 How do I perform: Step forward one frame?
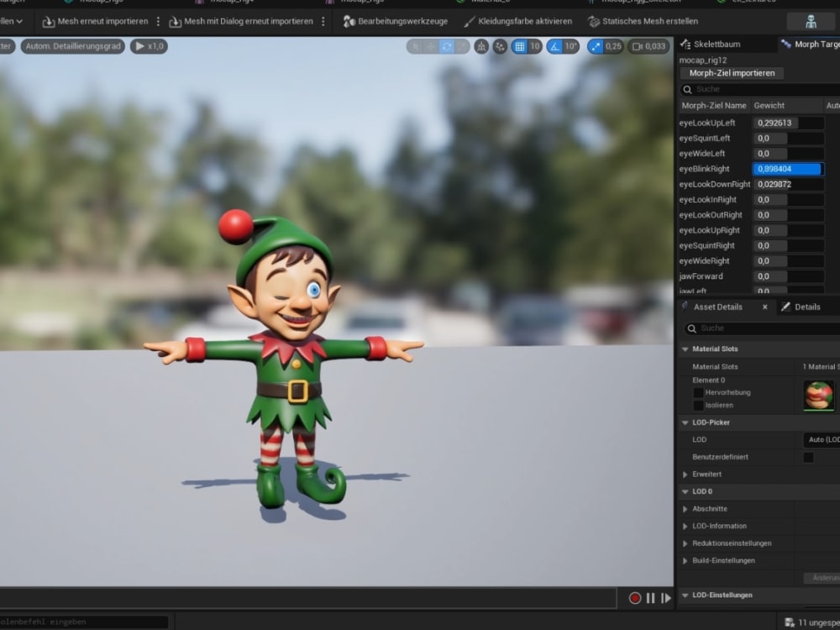coord(666,598)
